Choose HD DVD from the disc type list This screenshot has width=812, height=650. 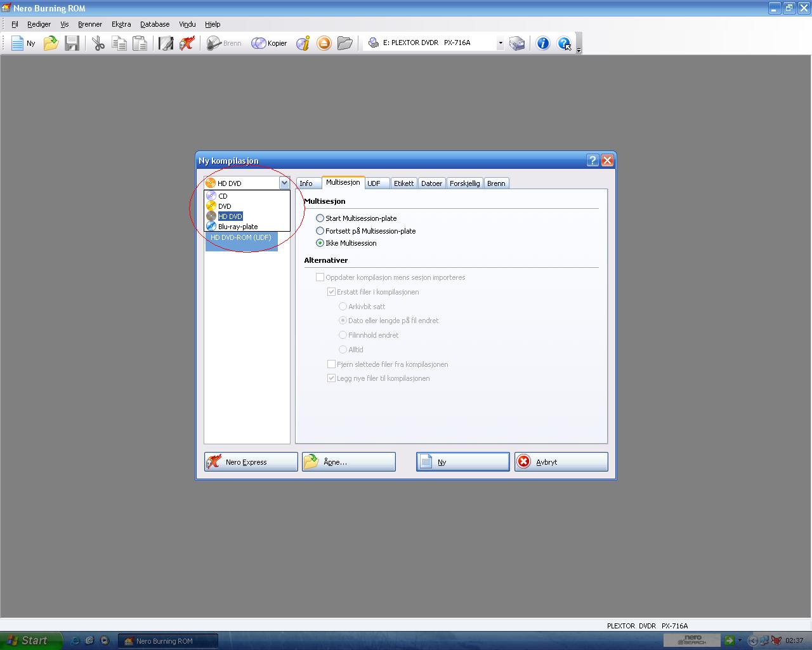(x=247, y=216)
